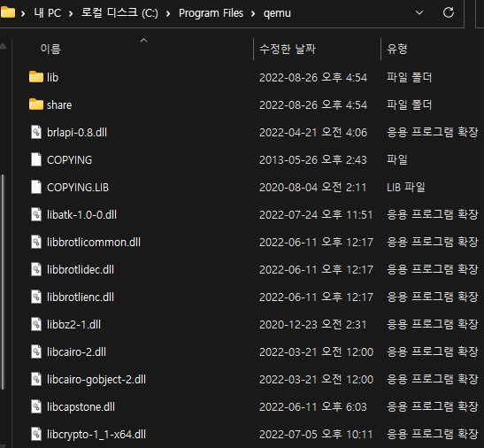Image resolution: width=484 pixels, height=448 pixels.
Task: Expand the chevron after Program Files
Action: [x=253, y=13]
